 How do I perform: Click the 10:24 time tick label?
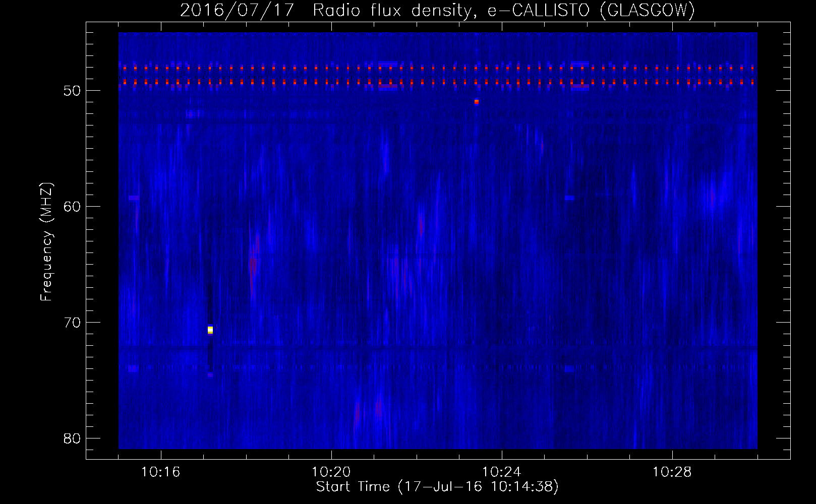click(501, 472)
